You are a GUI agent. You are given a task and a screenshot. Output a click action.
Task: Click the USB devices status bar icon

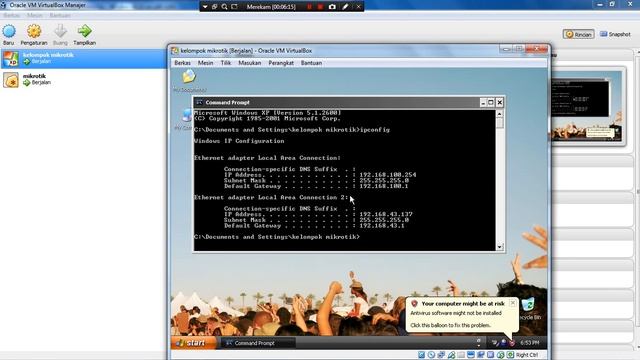point(451,355)
